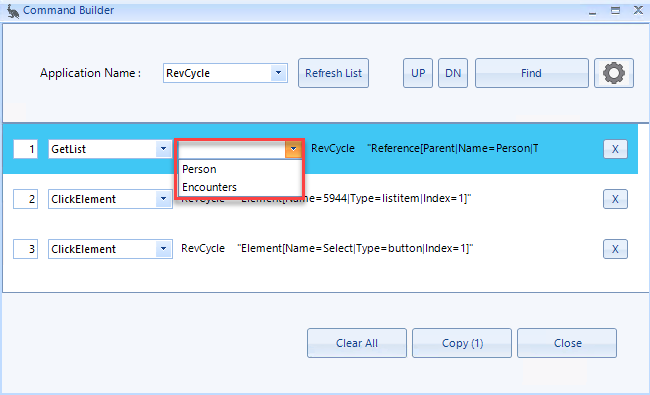Maximize the Command Builder window
The height and width of the screenshot is (395, 650).
point(615,11)
